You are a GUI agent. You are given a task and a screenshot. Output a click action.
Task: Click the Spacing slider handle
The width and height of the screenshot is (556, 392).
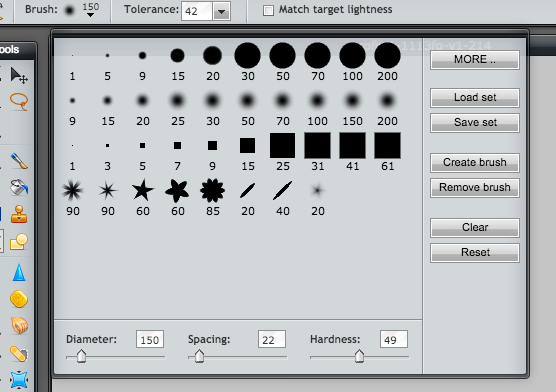pyautogui.click(x=199, y=356)
